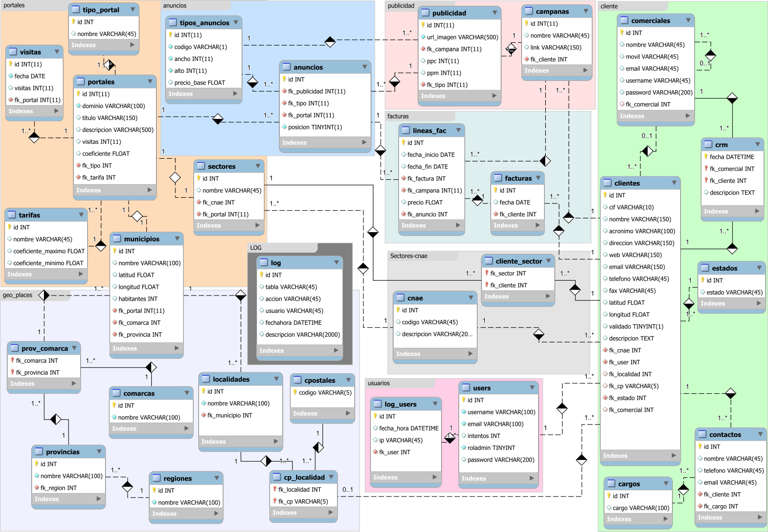Viewport: 768px width, 532px height.
Task: Select the geo_places layer label
Action: (x=18, y=295)
